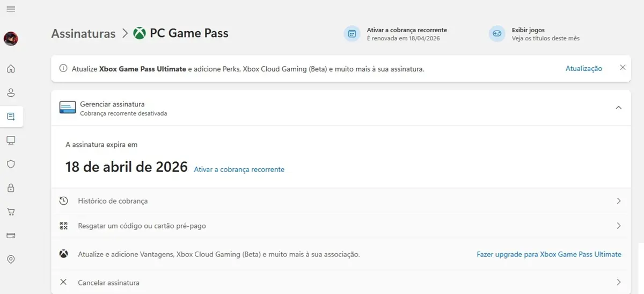This screenshot has width=644, height=294.
Task: Click Atualização link in banner
Action: 584,68
